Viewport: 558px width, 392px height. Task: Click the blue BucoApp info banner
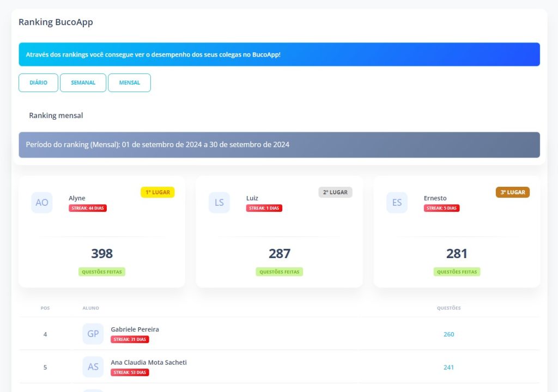point(280,54)
